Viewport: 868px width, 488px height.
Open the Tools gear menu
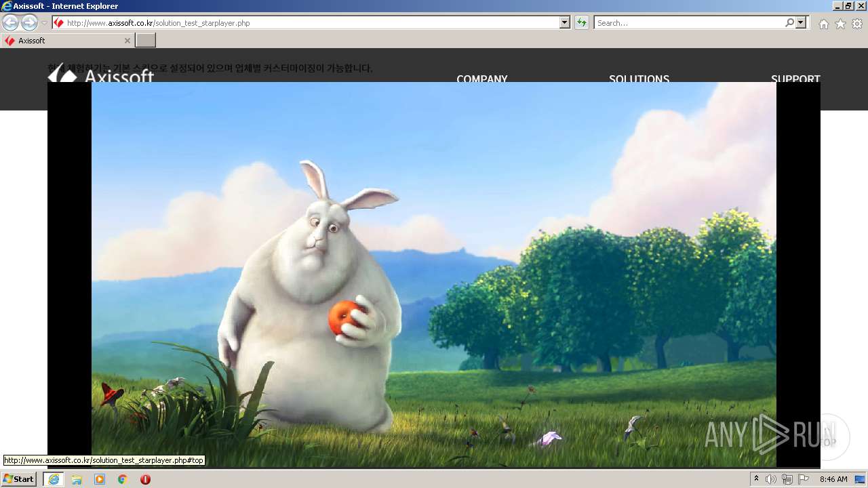(857, 24)
